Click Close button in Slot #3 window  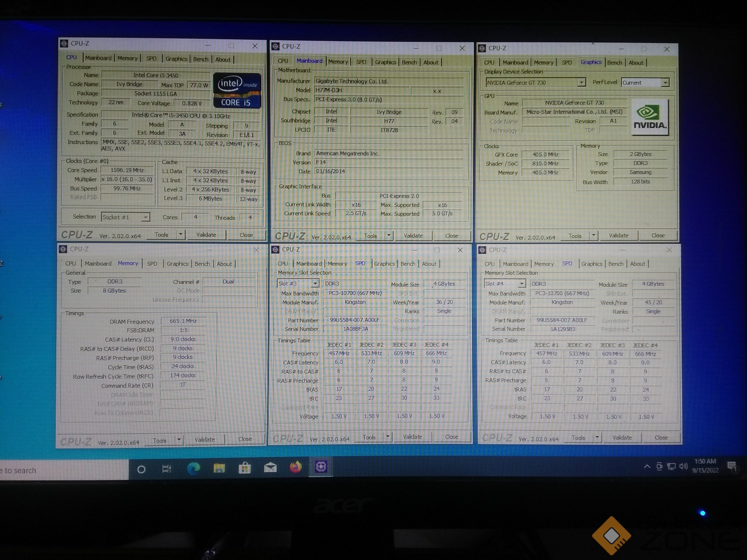(x=451, y=437)
